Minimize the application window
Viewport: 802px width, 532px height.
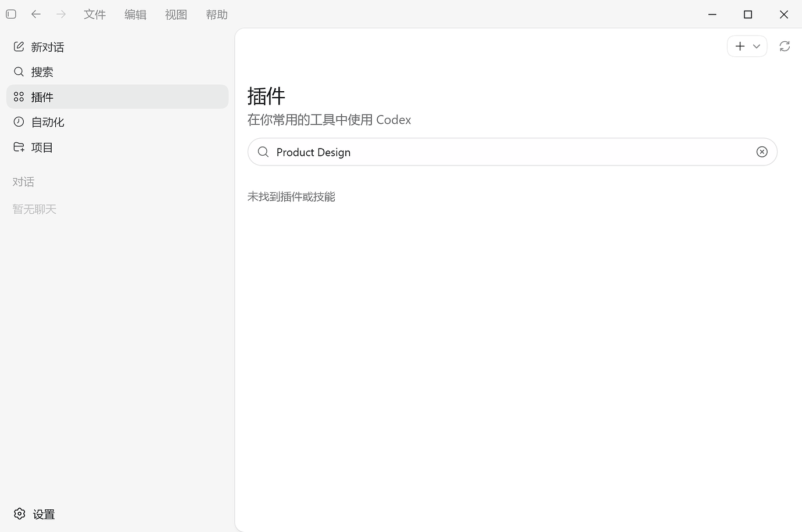click(713, 15)
